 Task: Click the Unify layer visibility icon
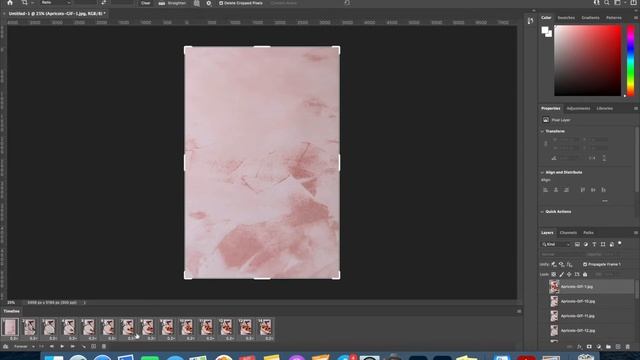click(x=562, y=264)
